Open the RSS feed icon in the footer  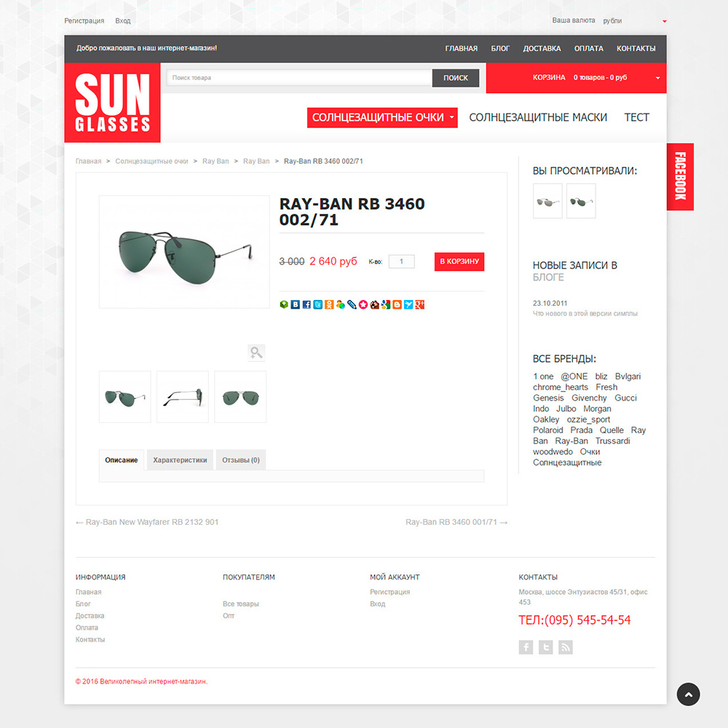point(565,646)
